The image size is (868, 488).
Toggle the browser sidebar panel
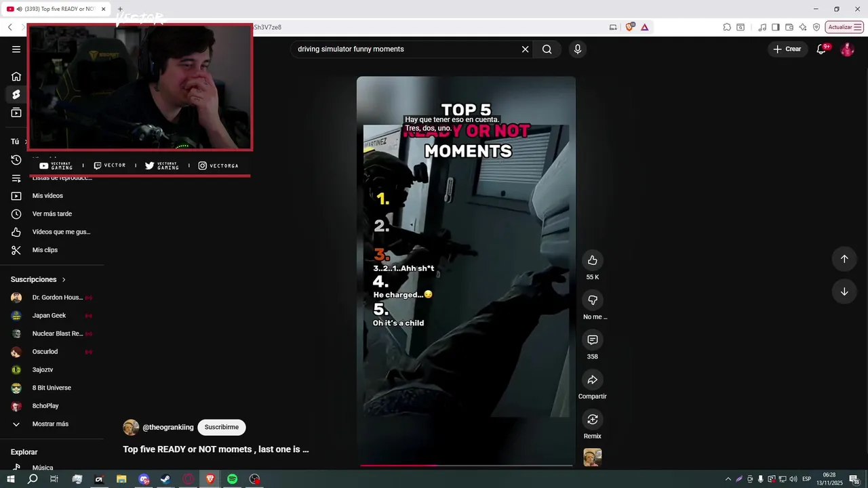(x=776, y=27)
